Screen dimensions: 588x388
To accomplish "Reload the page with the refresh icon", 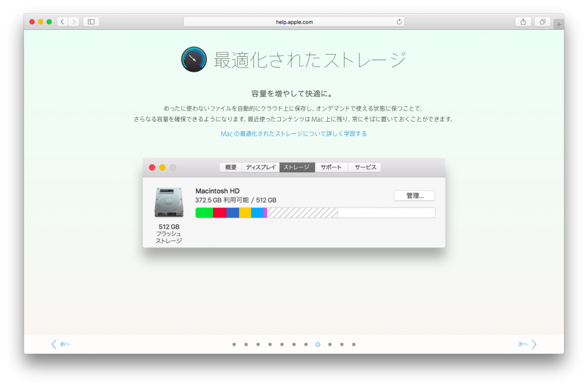I will point(399,22).
